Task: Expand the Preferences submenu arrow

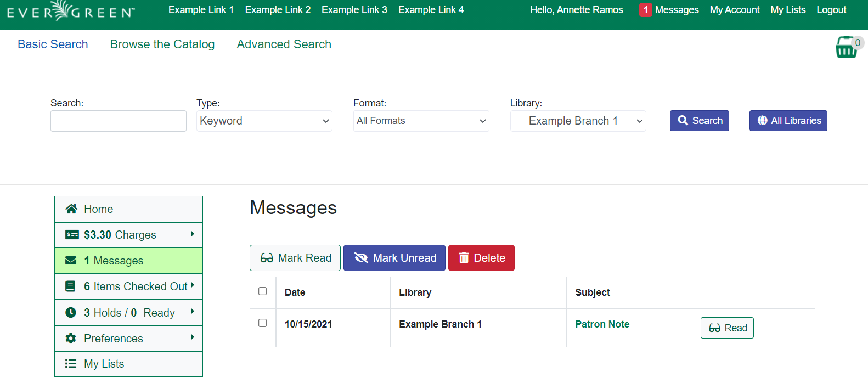Action: tap(192, 337)
